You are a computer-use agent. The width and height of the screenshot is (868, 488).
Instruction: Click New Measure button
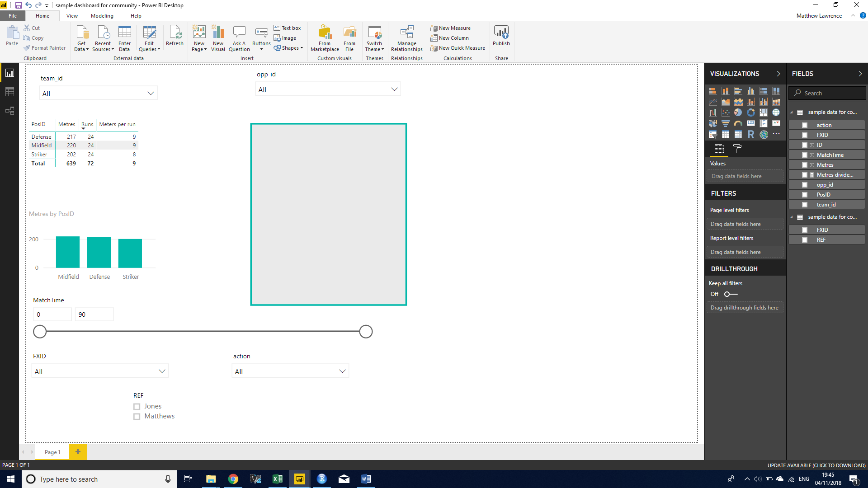coord(450,28)
